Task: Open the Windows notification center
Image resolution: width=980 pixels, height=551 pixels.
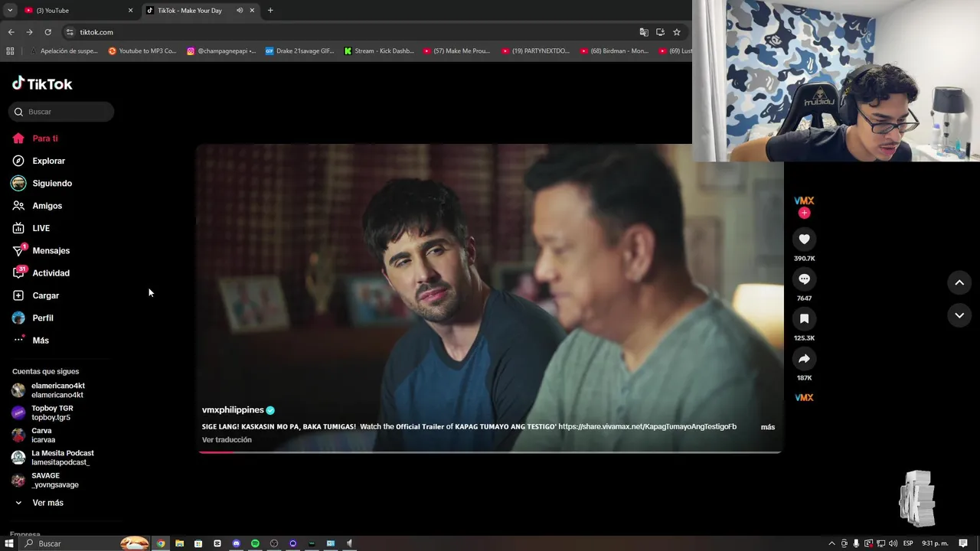Action: coord(963,543)
